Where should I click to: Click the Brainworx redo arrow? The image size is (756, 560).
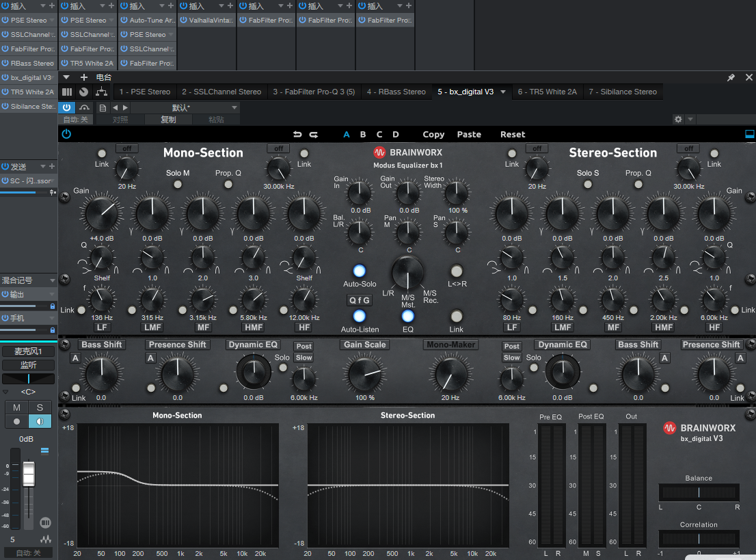313,135
